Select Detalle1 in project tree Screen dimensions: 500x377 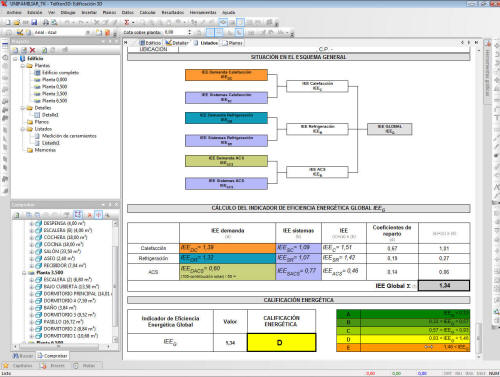point(50,115)
